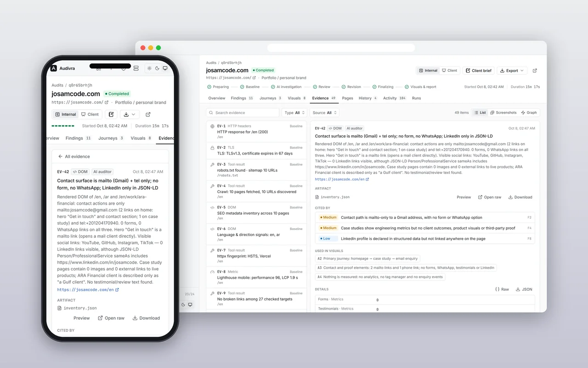Switch to Client view in desktop window
This screenshot has width=588, height=368.
coord(449,70)
